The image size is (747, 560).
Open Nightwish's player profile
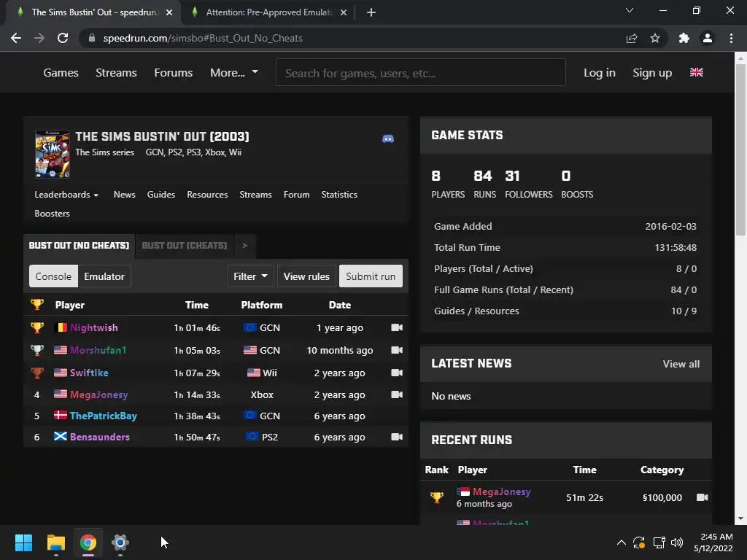point(94,327)
